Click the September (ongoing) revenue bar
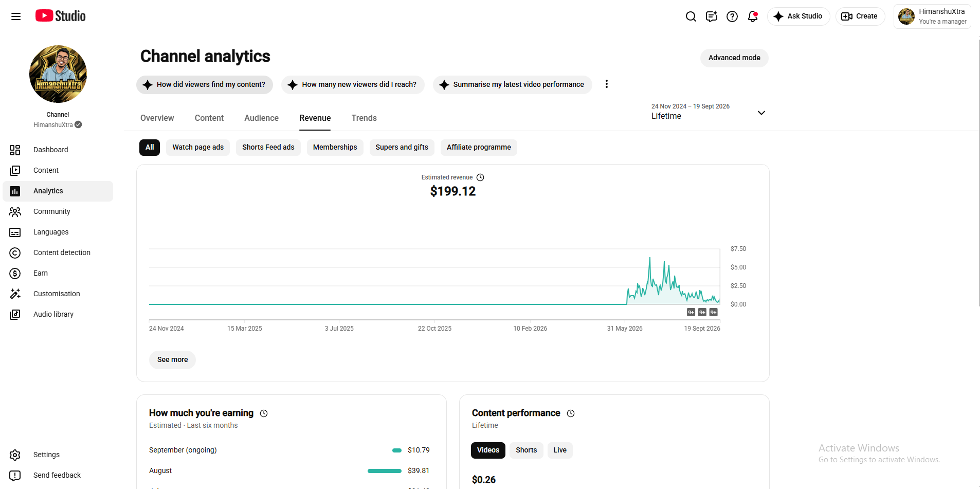The width and height of the screenshot is (980, 489). (x=397, y=450)
